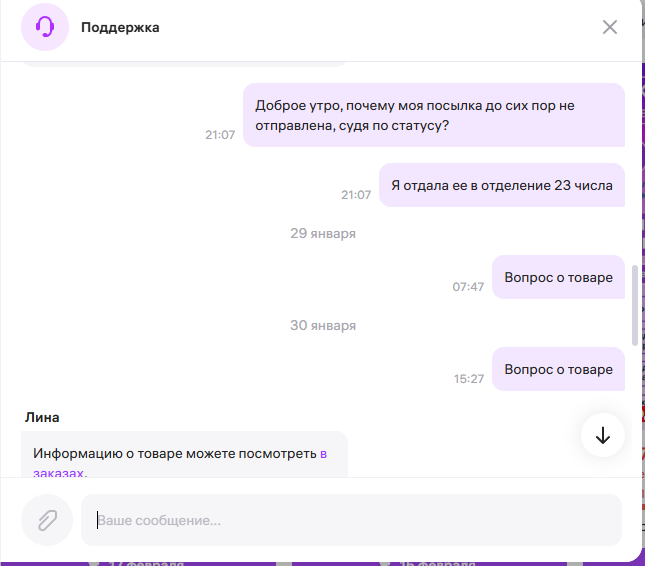
Task: Click the 'Поддержка' chat header title
Action: (120, 27)
